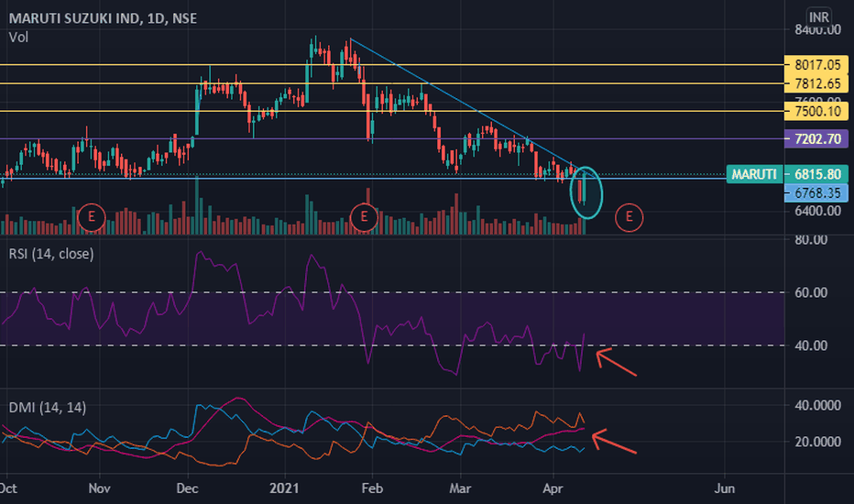The width and height of the screenshot is (854, 504).
Task: Click the RSI 60.00 axis value
Action: (x=810, y=292)
